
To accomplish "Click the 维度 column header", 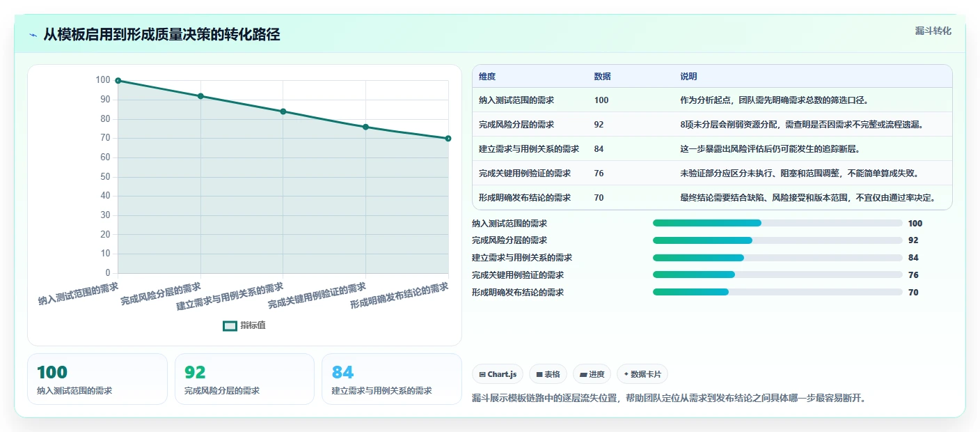I will point(487,77).
